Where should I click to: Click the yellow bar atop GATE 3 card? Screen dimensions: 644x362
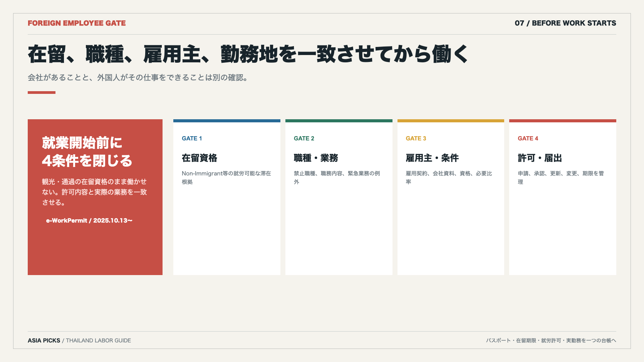451,121
